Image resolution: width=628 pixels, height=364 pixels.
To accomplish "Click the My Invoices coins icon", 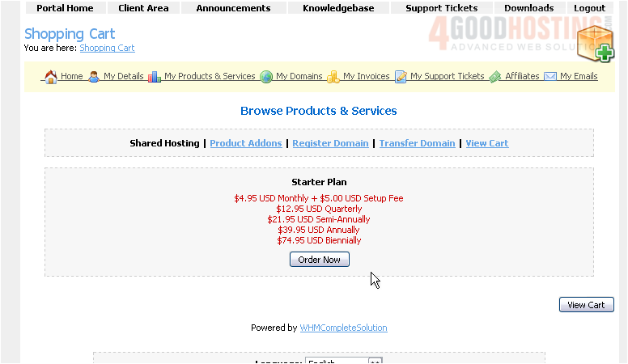I will point(333,77).
